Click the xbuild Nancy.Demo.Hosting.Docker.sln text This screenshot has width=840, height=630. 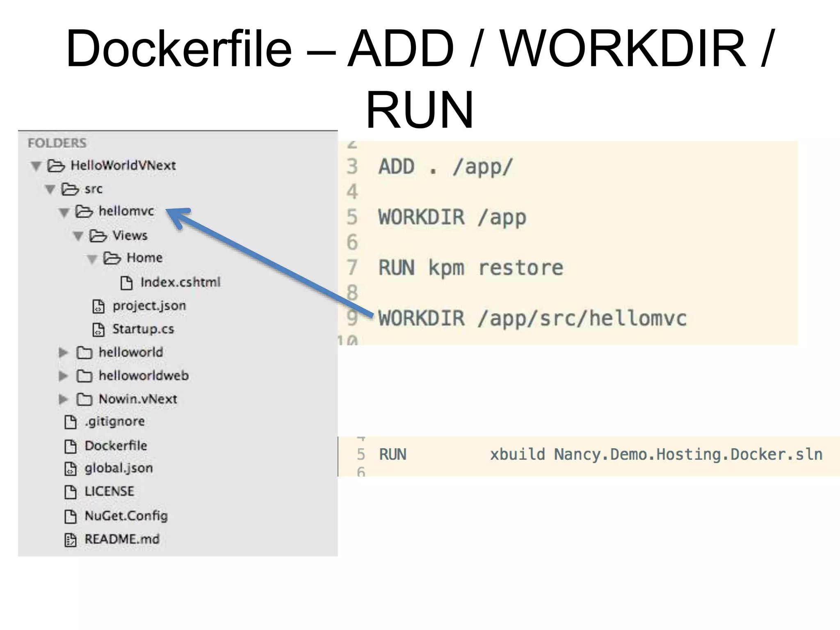point(656,455)
